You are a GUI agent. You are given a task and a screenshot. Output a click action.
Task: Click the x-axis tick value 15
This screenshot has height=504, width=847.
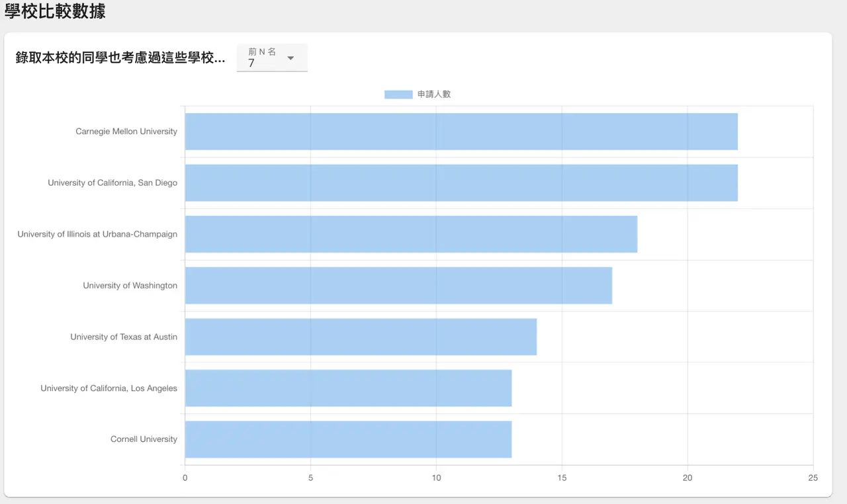point(562,478)
